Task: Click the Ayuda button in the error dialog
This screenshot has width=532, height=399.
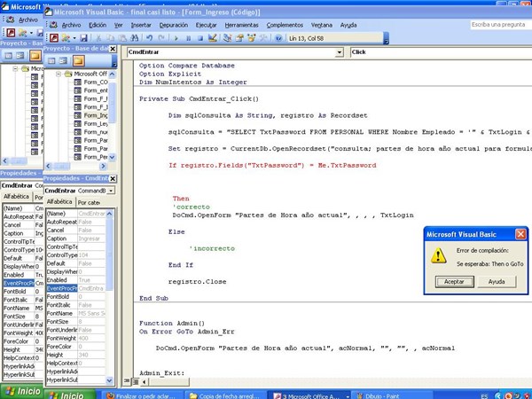Action: click(497, 281)
